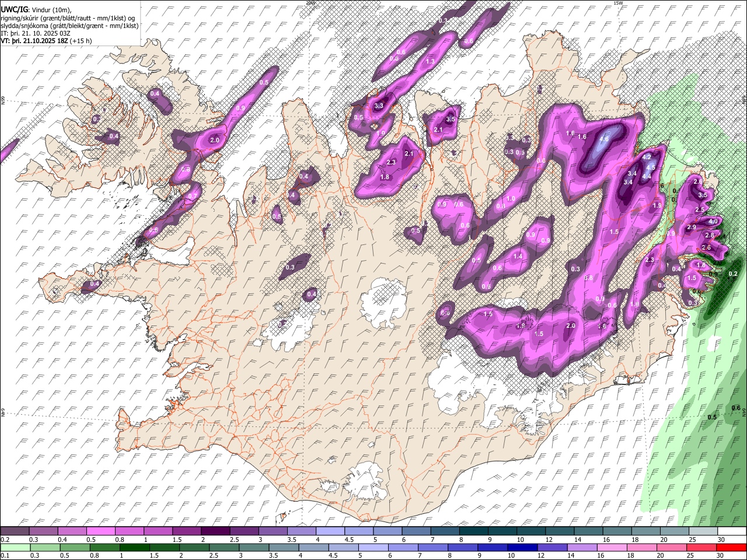Select the dark mauve swatch after 0.2, upper legend
Screen dimensions: 747x560
pos(15,531)
